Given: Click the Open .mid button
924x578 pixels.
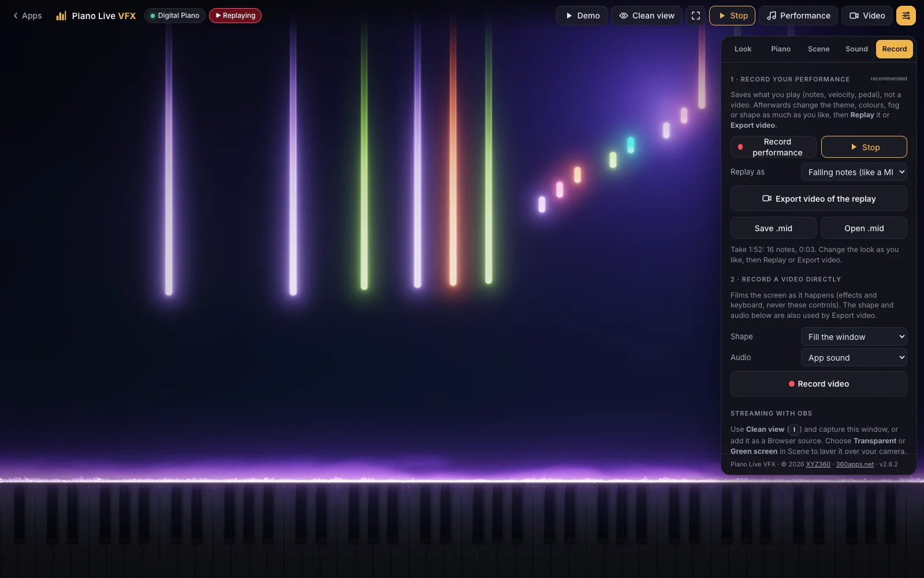Looking at the screenshot, I should (x=864, y=228).
